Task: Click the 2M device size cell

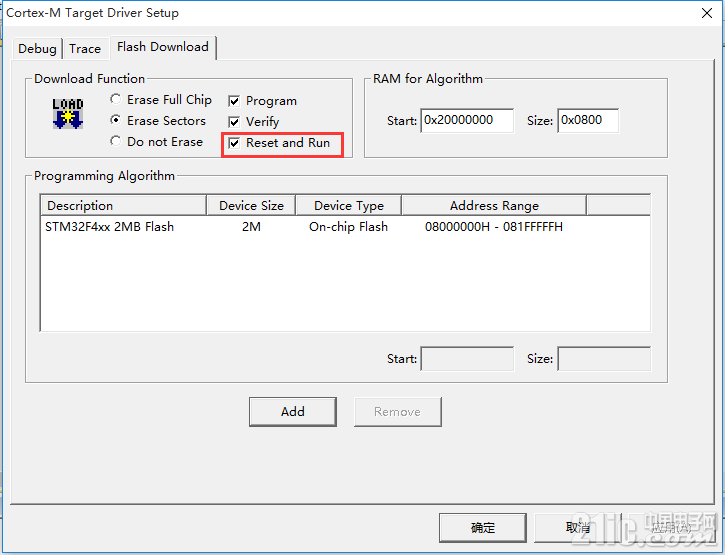Action: click(x=251, y=227)
